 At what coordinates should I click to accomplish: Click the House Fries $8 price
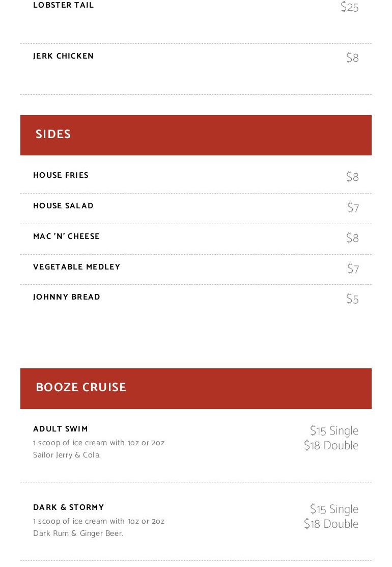coord(352,177)
